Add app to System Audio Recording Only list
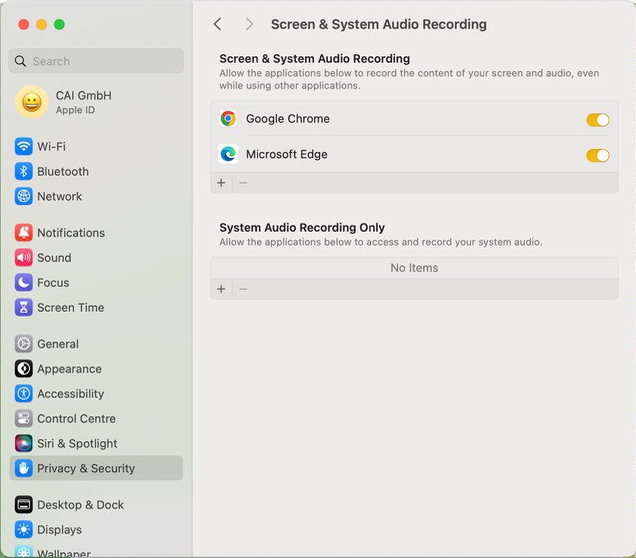 tap(221, 289)
